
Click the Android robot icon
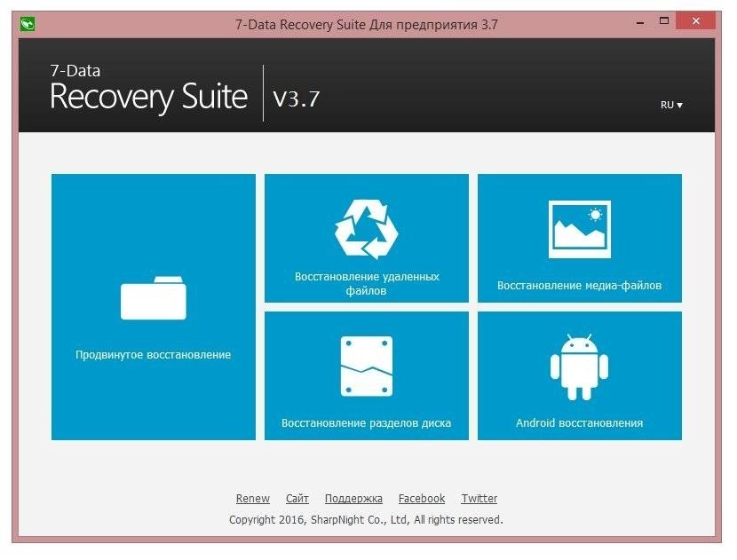[x=579, y=367]
